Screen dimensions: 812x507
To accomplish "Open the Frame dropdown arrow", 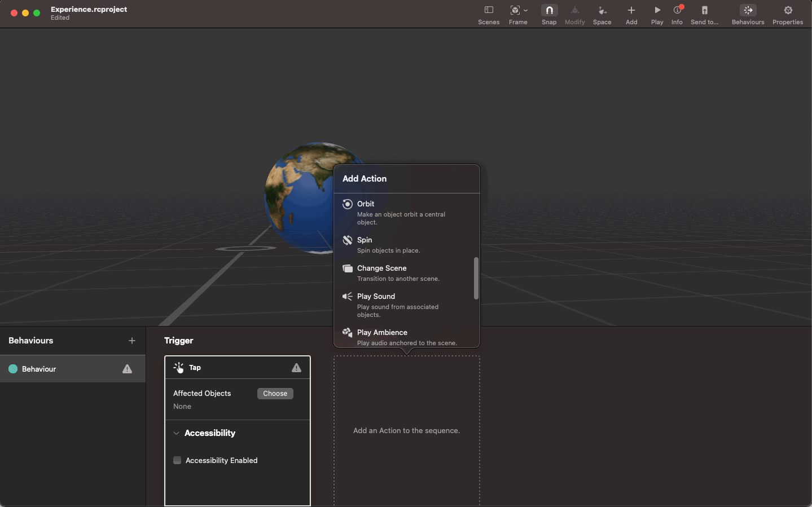I will (526, 10).
